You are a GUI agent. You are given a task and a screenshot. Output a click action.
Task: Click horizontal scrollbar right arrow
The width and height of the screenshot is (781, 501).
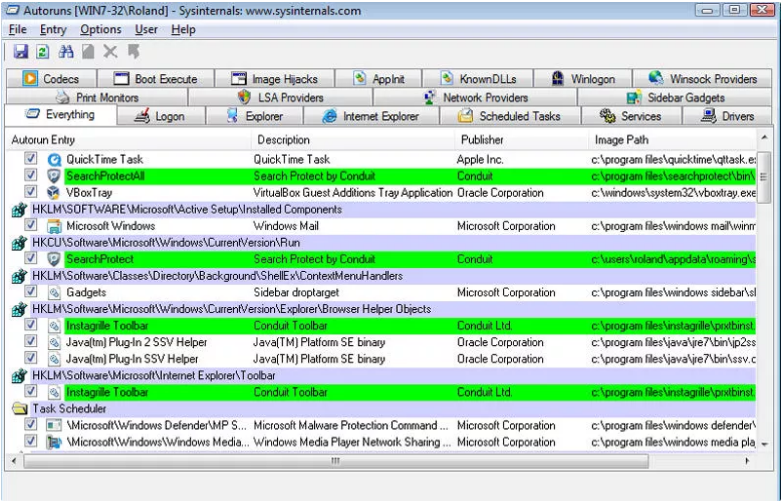pos(747,461)
